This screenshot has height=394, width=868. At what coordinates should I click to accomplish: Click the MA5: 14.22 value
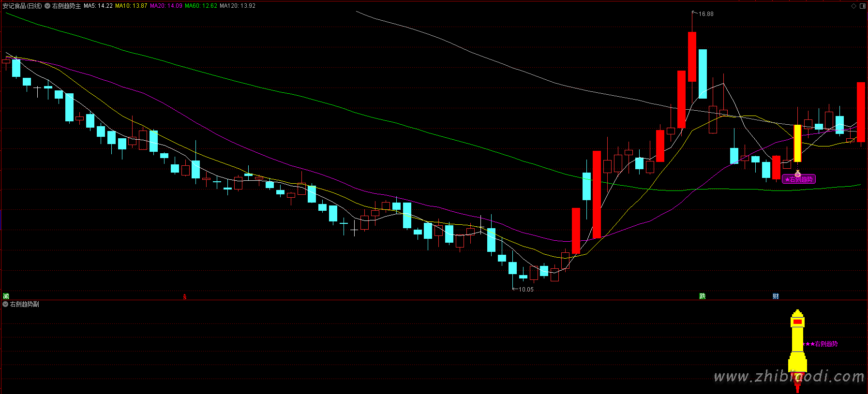[x=98, y=6]
